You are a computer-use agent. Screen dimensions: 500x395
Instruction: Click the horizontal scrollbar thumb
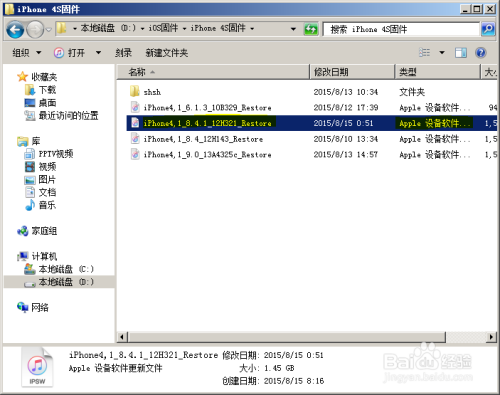click(287, 337)
